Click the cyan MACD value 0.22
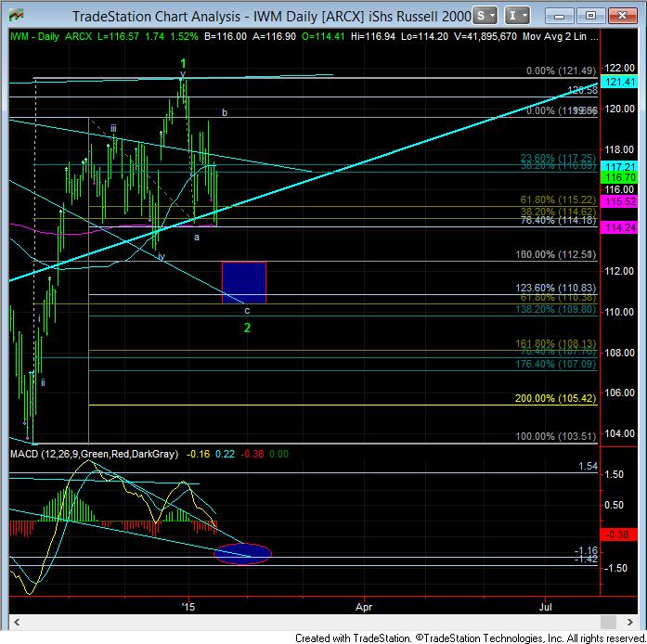 click(225, 454)
